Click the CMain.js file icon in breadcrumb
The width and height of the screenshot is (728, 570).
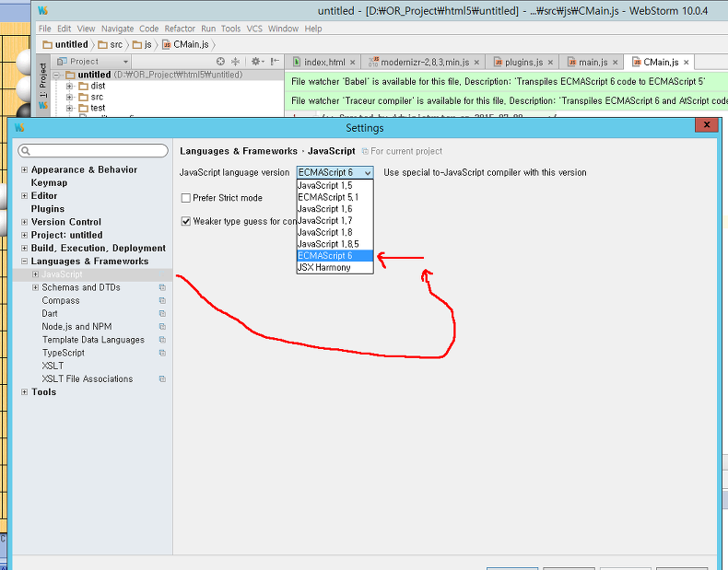coord(166,44)
